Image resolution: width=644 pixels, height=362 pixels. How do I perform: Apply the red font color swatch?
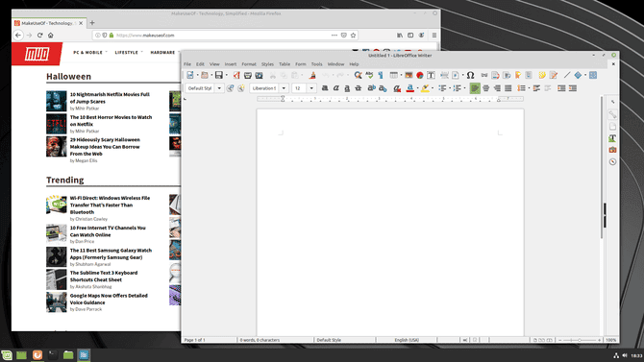click(x=409, y=88)
